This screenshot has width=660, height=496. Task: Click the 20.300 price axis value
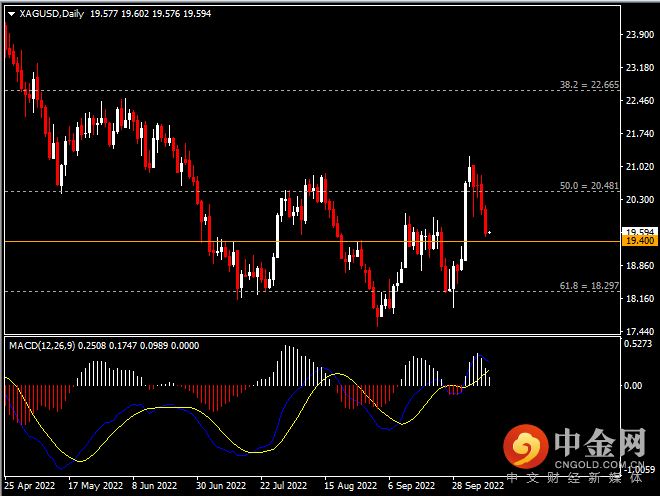click(x=640, y=200)
